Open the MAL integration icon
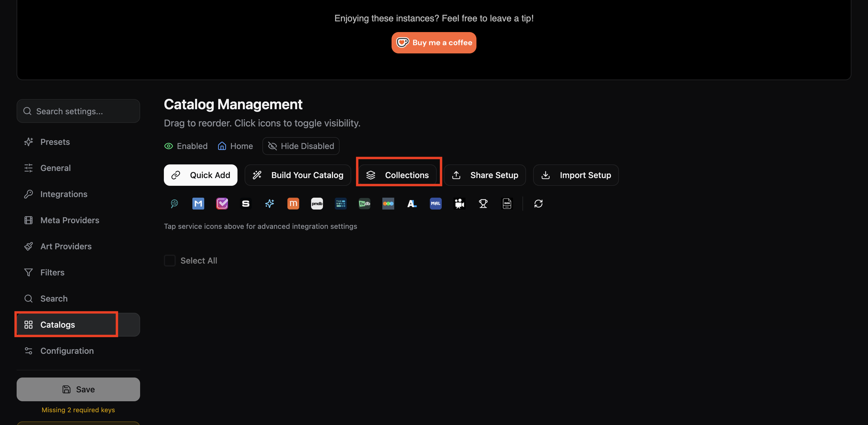 tap(436, 203)
